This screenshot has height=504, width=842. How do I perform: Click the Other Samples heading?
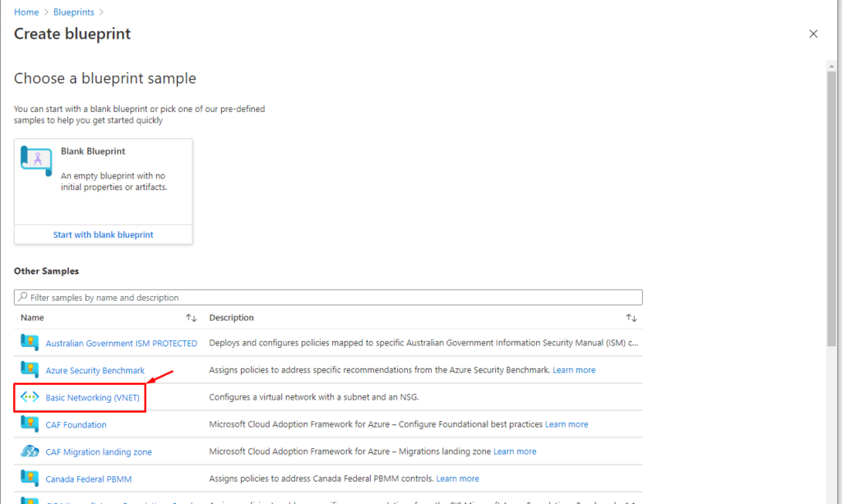click(46, 271)
